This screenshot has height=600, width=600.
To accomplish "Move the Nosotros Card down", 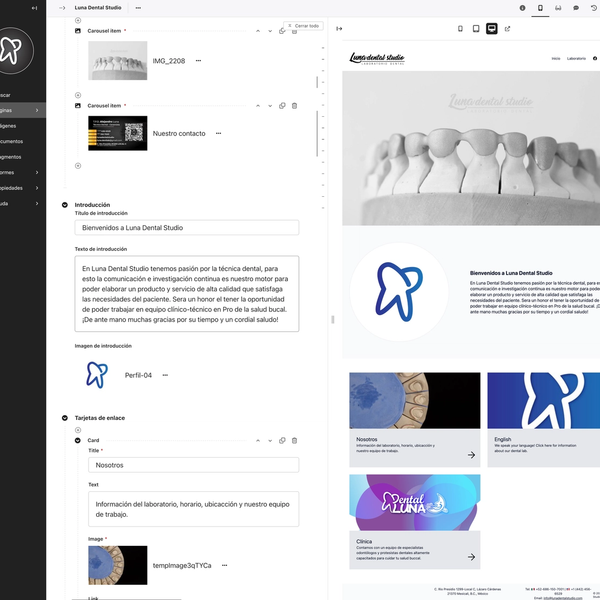I will 270,440.
